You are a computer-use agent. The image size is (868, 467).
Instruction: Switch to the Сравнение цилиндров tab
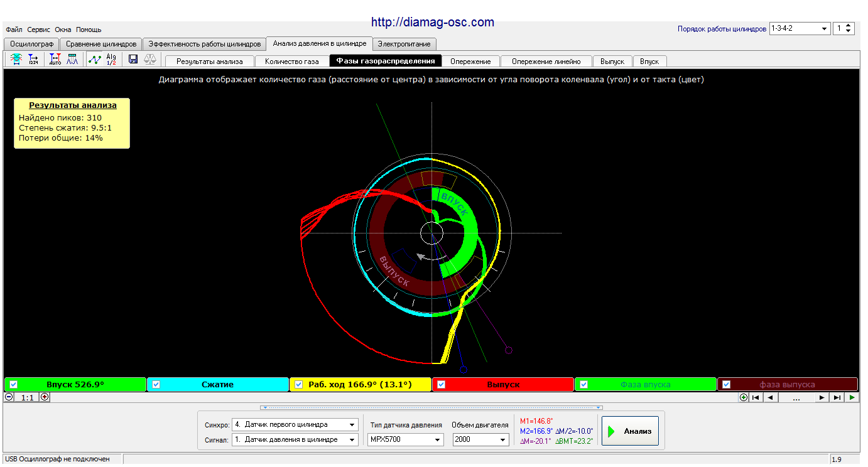[101, 44]
